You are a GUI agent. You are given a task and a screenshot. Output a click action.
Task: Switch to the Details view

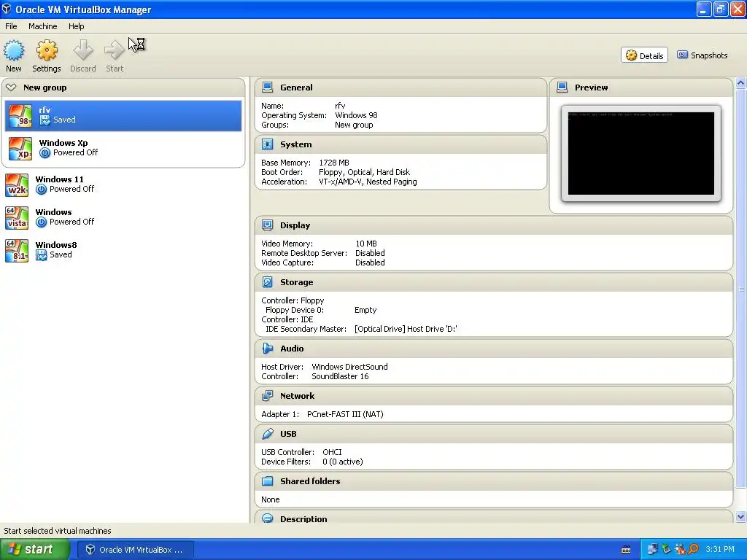pos(644,55)
